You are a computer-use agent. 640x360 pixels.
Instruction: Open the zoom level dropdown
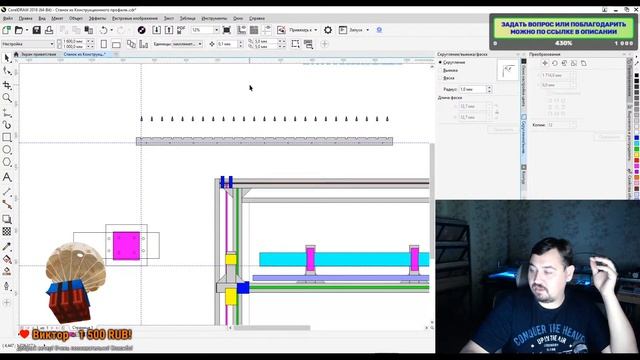216,30
